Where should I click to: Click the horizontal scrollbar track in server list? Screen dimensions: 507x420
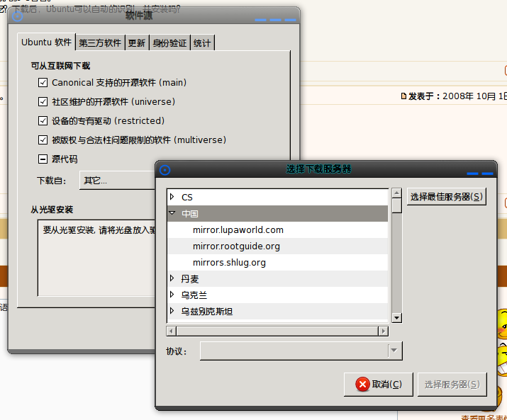[277, 331]
